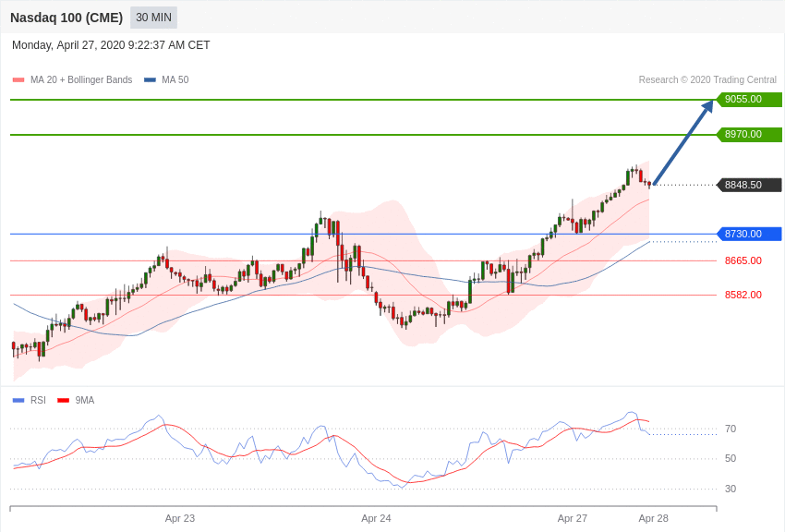Select the green 9055.00 resistance tag

[x=749, y=99]
